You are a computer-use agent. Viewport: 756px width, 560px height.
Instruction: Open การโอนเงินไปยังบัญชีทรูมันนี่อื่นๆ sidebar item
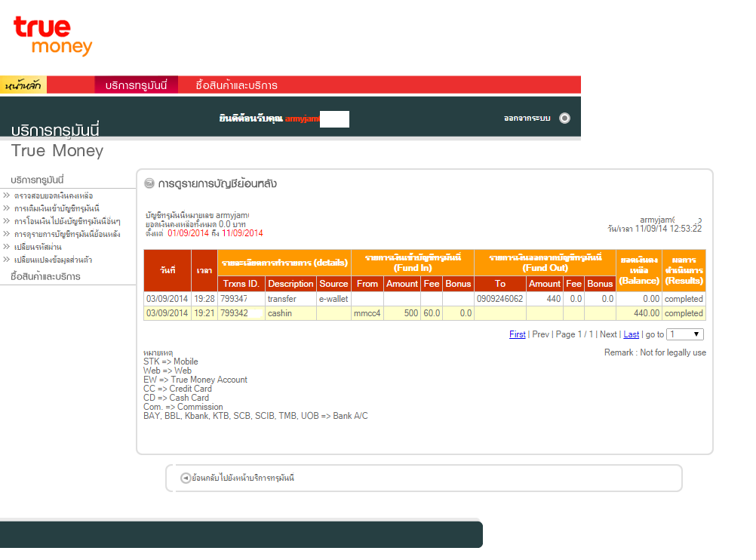pyautogui.click(x=67, y=221)
